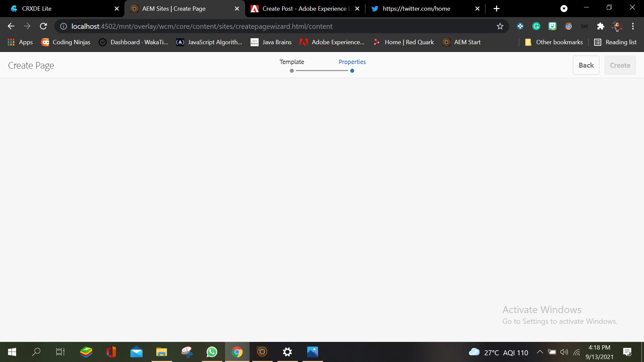This screenshot has width=644, height=362.
Task: Expand the Other bookmarks folder
Action: [554, 42]
